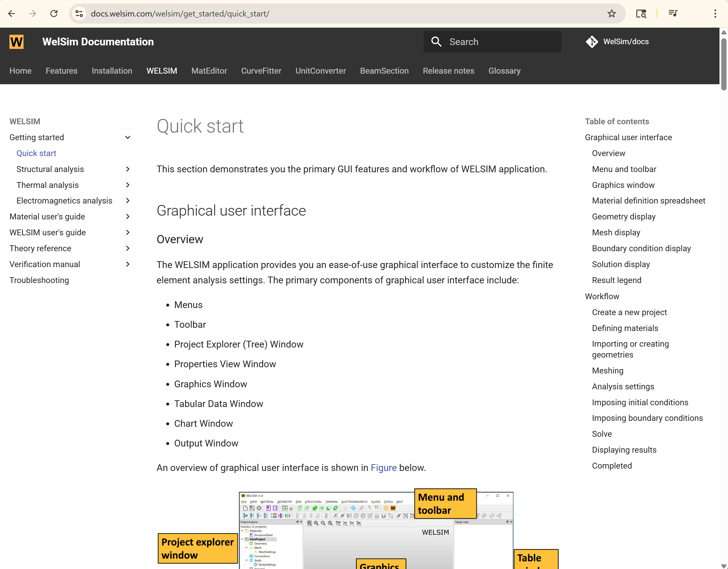Go back to previous page
The width and height of the screenshot is (728, 569).
click(x=12, y=14)
